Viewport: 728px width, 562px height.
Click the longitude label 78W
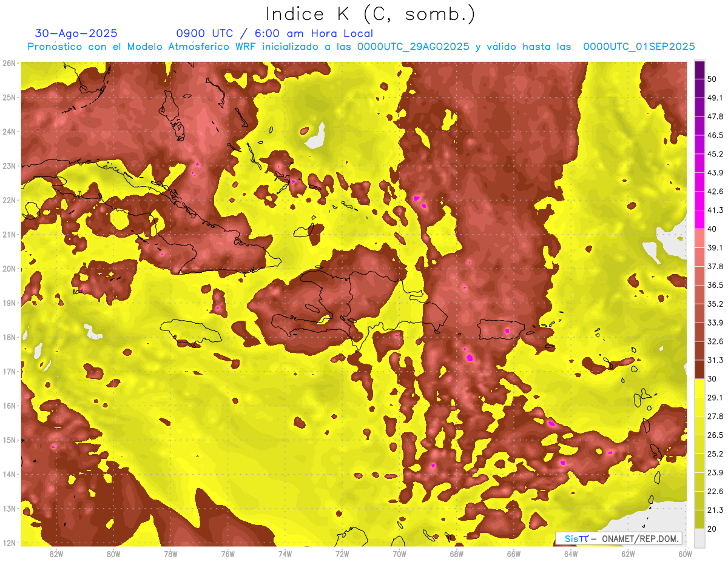pos(170,554)
